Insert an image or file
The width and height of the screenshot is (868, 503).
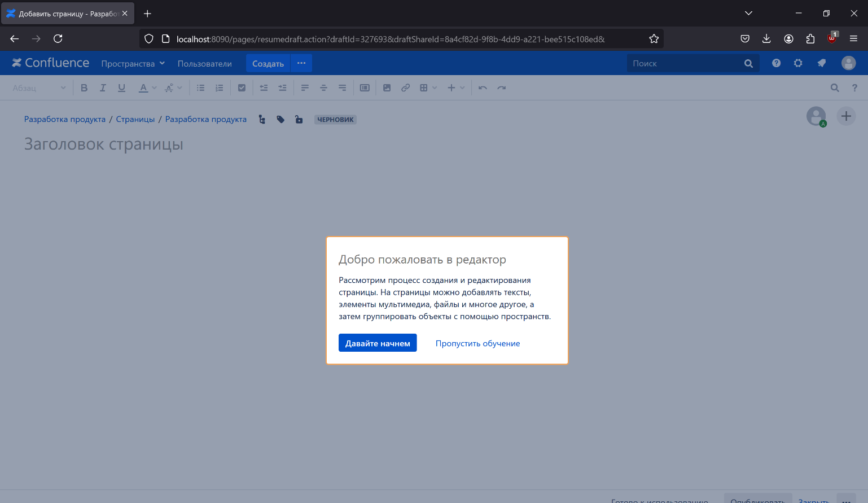[387, 88]
